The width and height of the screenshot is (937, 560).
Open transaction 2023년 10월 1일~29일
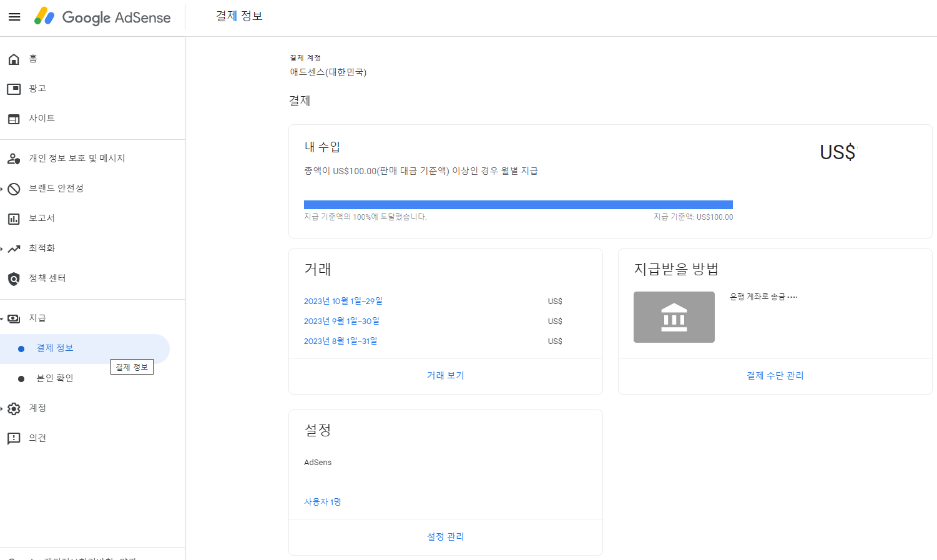[x=343, y=301]
